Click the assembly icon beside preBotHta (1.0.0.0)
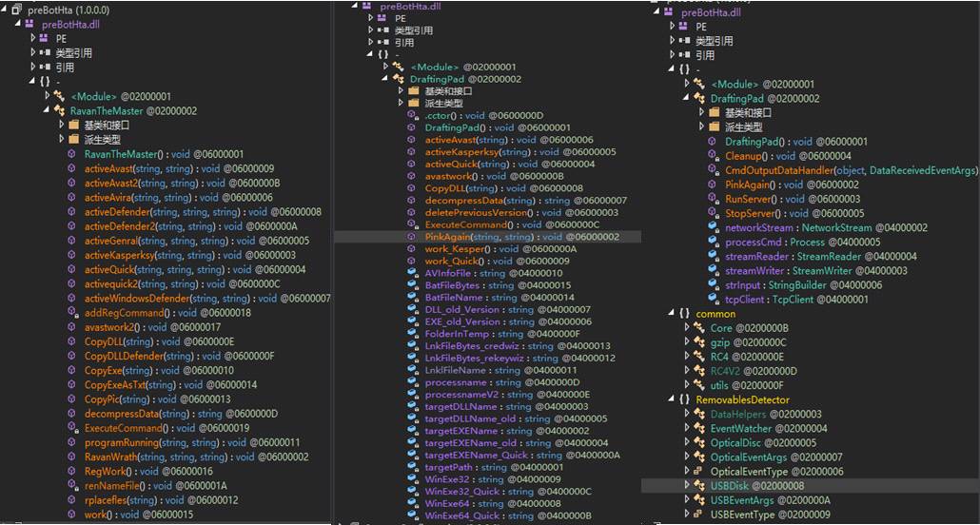Screen dimensions: 980x525 18,10
